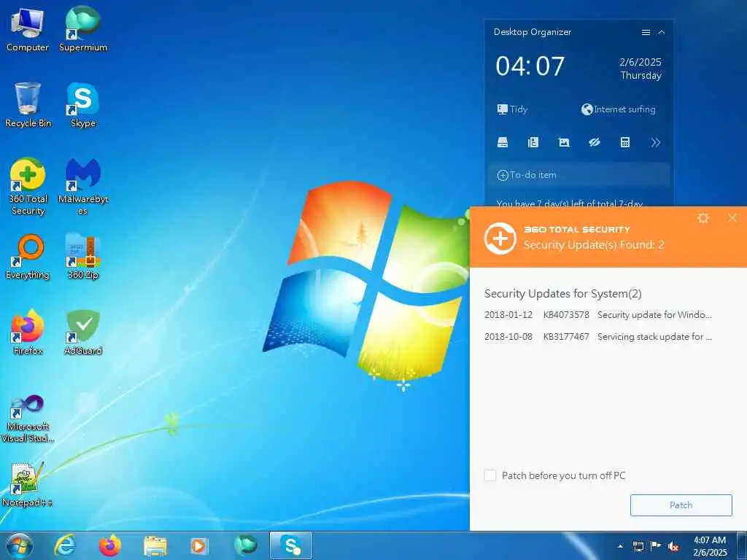Open 360 Total Security popup settings gear
The width and height of the screenshot is (747, 560).
(x=703, y=218)
